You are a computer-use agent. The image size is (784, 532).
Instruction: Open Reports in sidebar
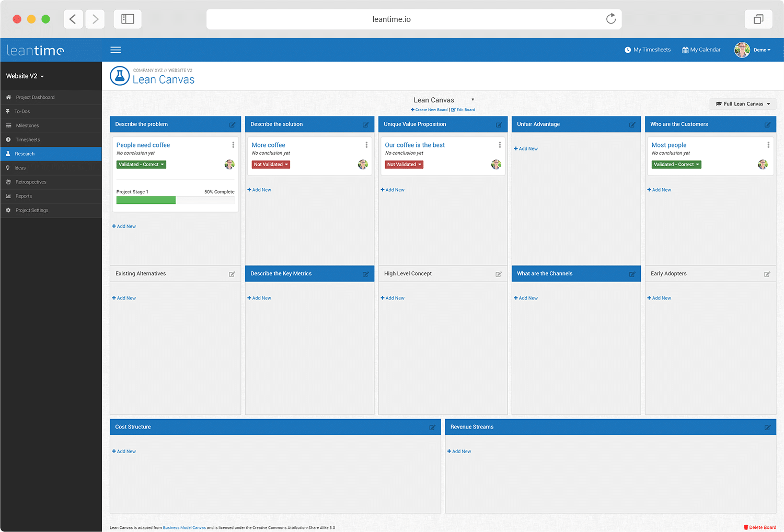pyautogui.click(x=51, y=196)
